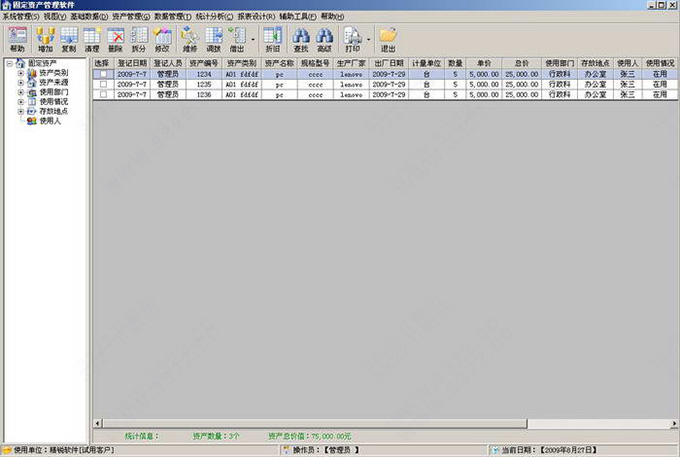Image resolution: width=680 pixels, height=457 pixels.
Task: Click the 当前日期 status bar icon
Action: pos(495,450)
